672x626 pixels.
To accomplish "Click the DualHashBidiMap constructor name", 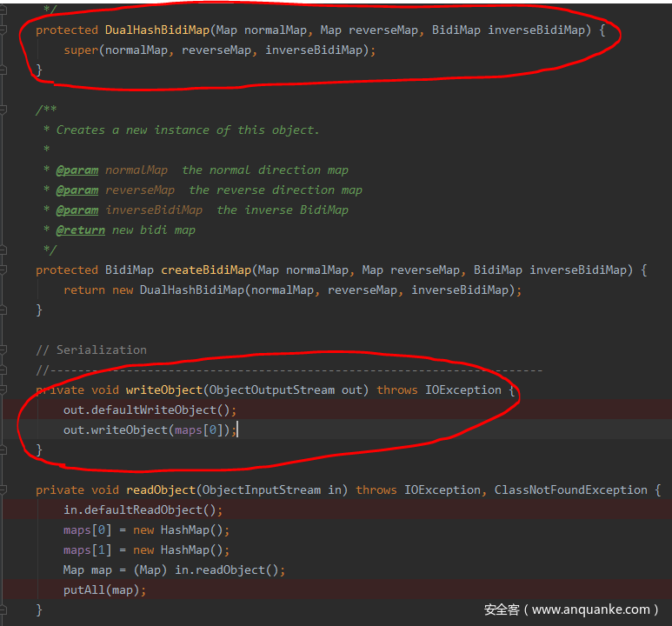I will [157, 30].
